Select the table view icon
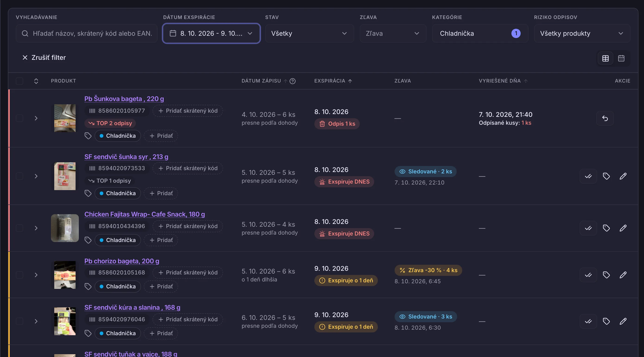Screen dimensions: 644x357 coord(605,58)
